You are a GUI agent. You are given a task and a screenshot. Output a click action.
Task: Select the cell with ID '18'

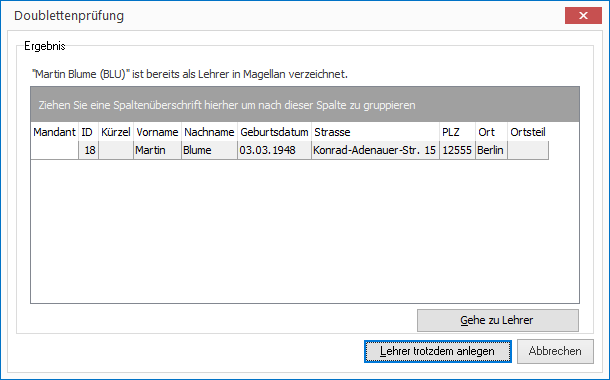pyautogui.click(x=88, y=150)
